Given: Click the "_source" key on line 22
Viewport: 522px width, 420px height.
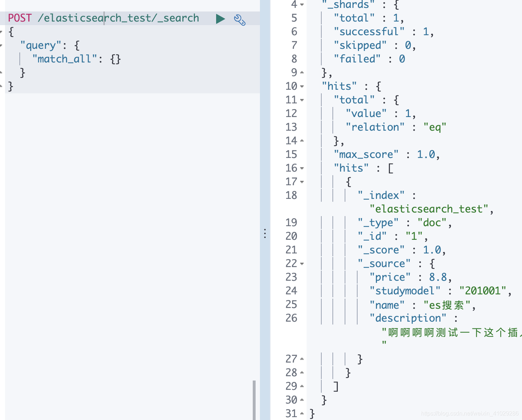Looking at the screenshot, I should [x=384, y=263].
